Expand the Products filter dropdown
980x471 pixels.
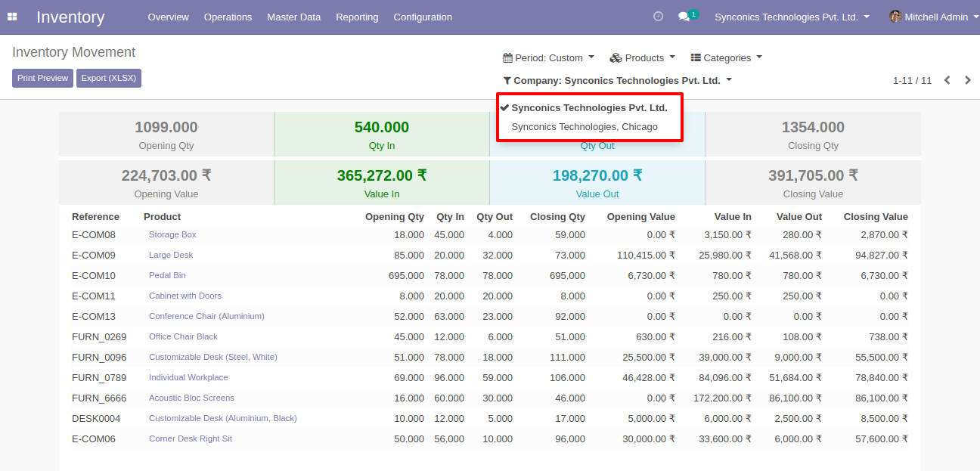tap(643, 58)
